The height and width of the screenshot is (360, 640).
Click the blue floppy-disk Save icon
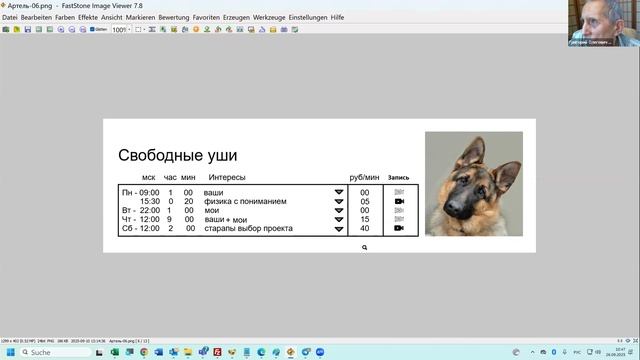click(x=28, y=29)
